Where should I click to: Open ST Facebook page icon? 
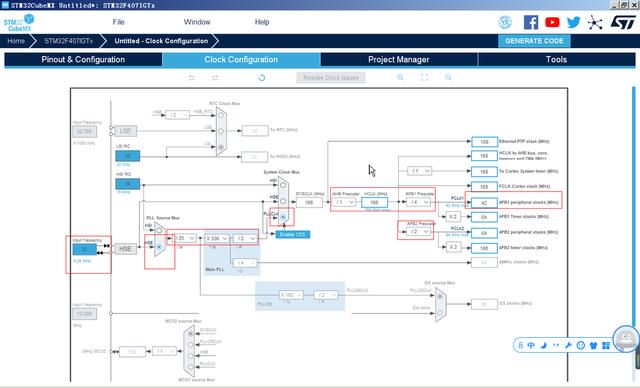(531, 22)
